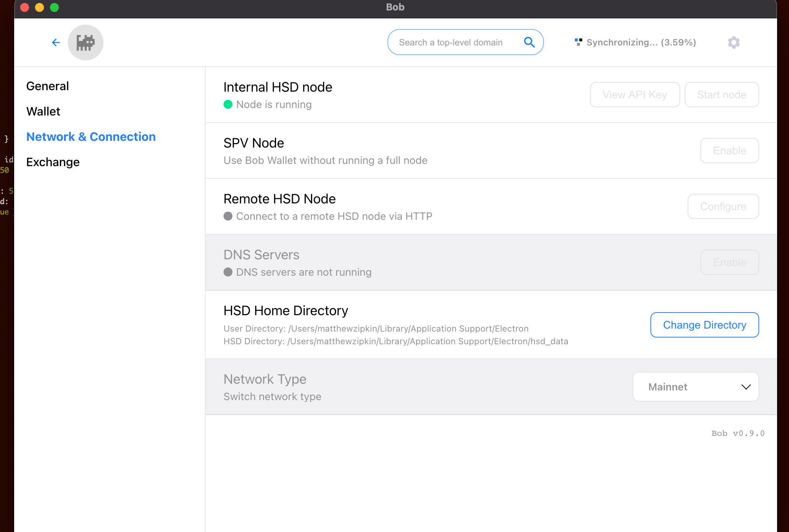The height and width of the screenshot is (532, 789).
Task: Click the green Node is running indicator
Action: [x=228, y=104]
